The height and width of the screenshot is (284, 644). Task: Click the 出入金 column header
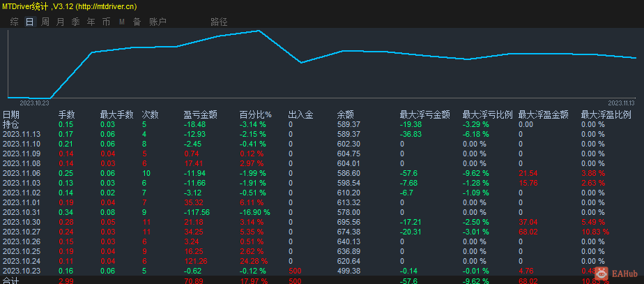[x=301, y=114]
